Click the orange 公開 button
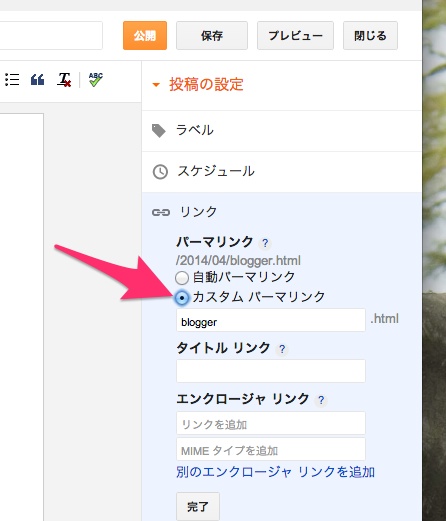The image size is (446, 521). (x=145, y=36)
